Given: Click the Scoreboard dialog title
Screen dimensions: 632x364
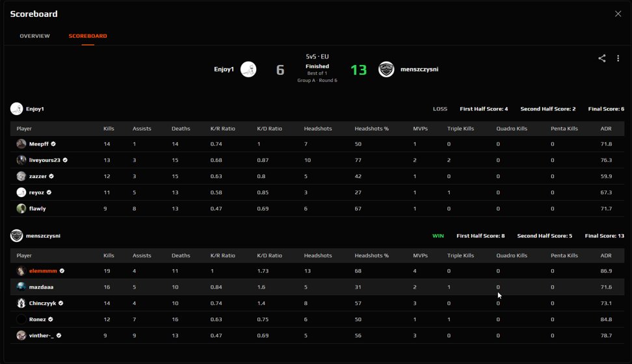Looking at the screenshot, I should tap(34, 14).
